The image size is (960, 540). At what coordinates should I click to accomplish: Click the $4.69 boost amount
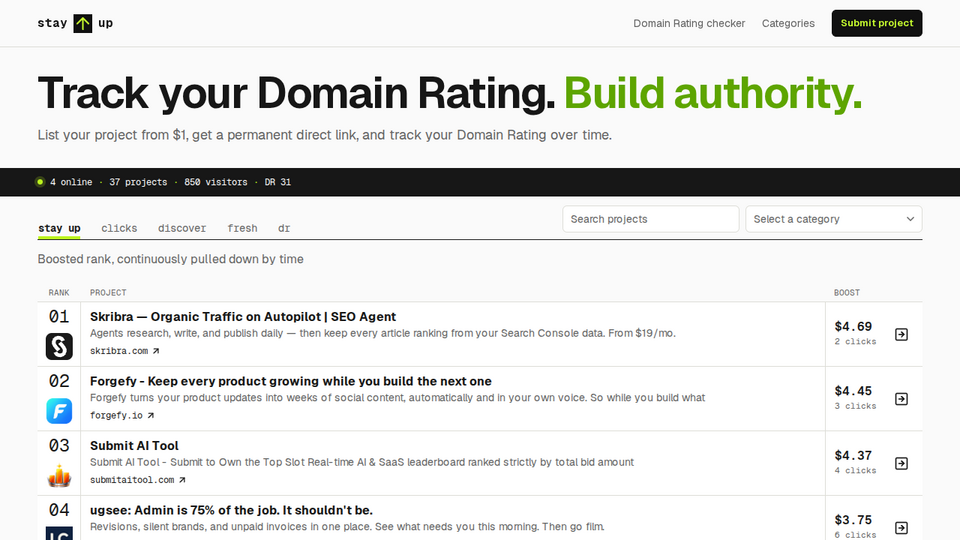(x=853, y=326)
